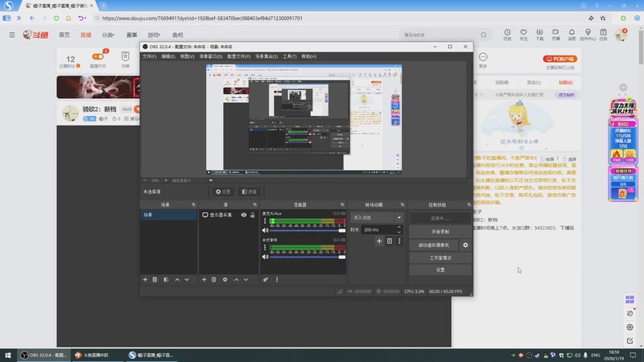Open the 游戏 dropdown in Douyu nav

(x=154, y=35)
